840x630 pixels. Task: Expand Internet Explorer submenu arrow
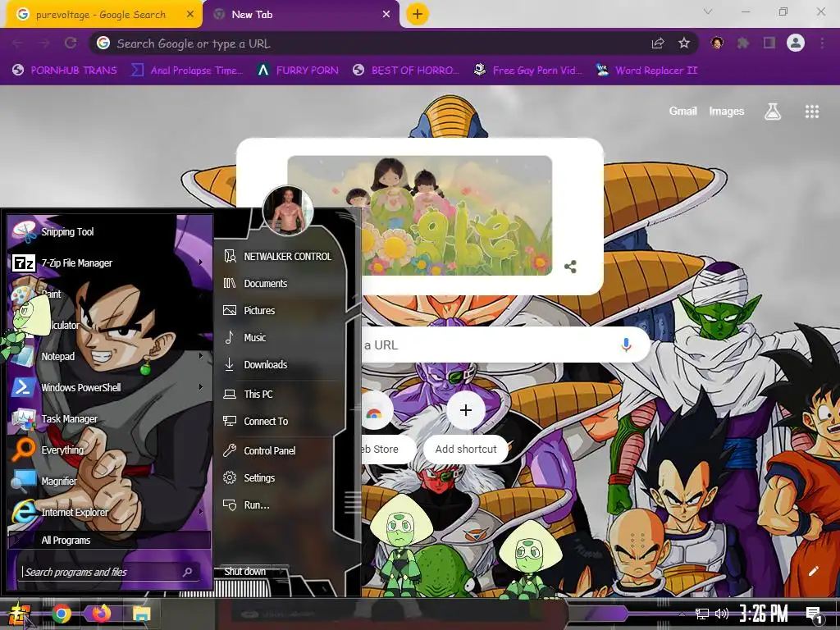point(201,512)
